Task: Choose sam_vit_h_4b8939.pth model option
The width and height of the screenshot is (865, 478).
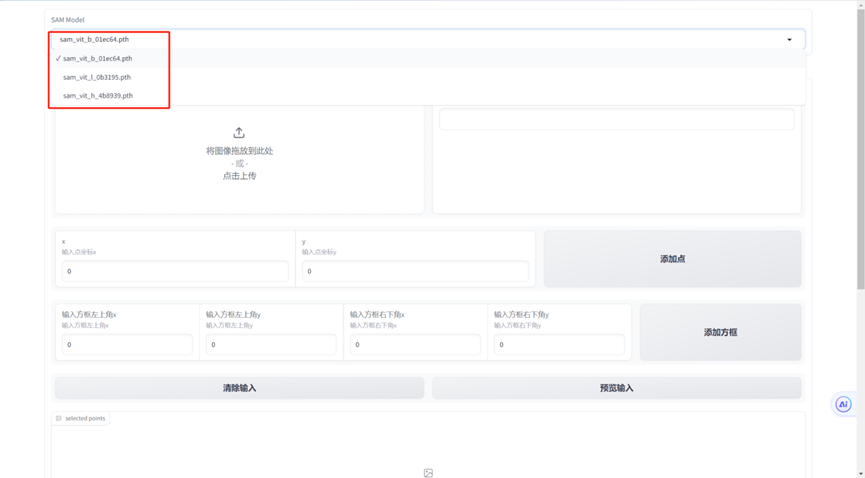Action: (429, 95)
